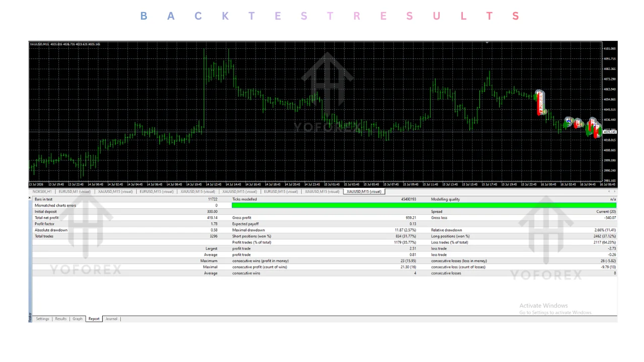Switch to the Results tab
Image resolution: width=644 pixels, height=362 pixels.
tap(61, 319)
